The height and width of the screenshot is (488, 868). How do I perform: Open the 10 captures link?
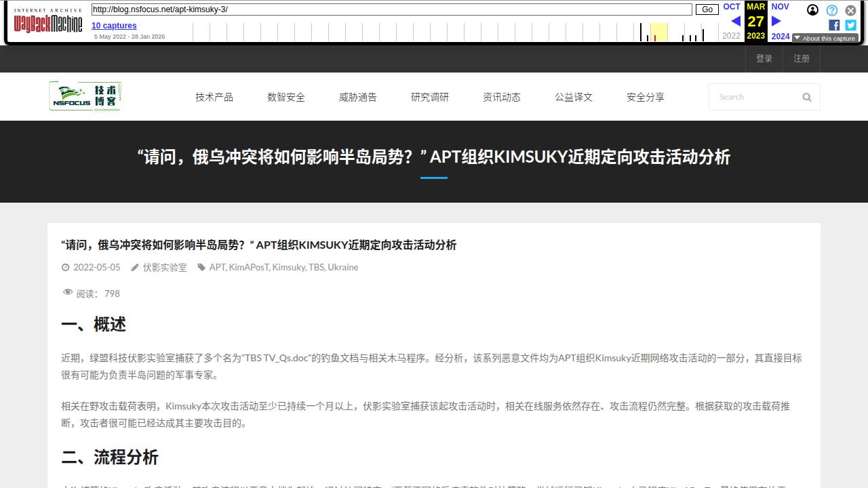114,26
